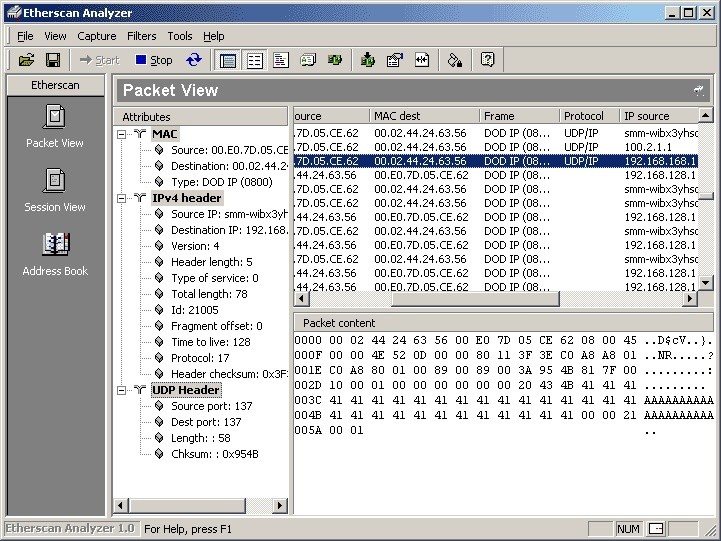Click the green network card toolbar icon
Viewport: 721px width, 541px height.
click(335, 60)
